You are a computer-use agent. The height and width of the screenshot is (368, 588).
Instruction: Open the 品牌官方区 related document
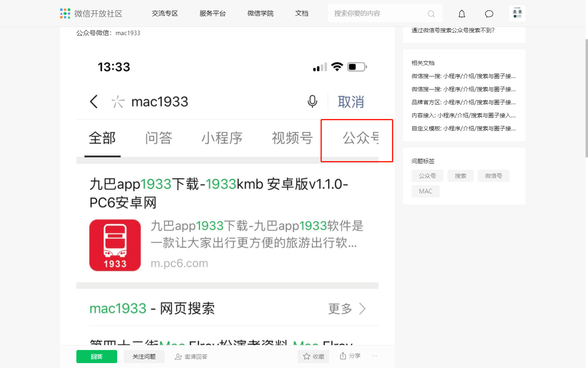463,102
